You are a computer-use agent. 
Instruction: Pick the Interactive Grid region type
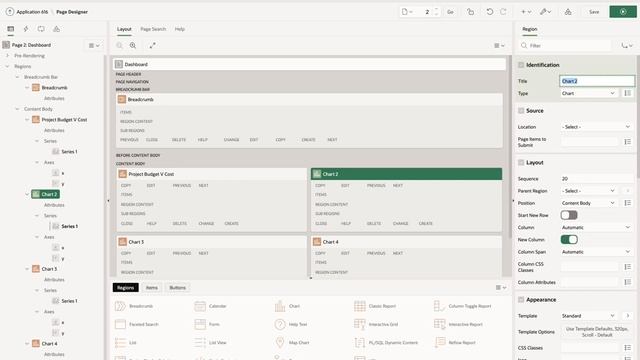376,324
